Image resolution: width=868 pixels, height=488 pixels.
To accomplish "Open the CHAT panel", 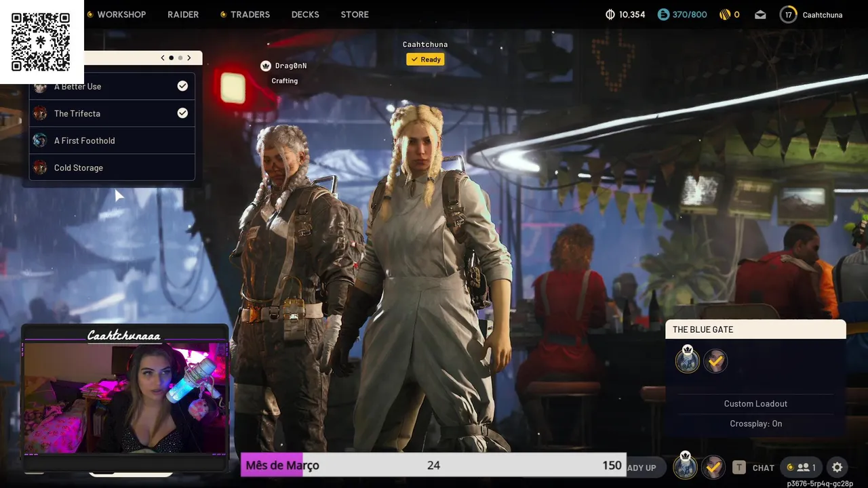I will click(764, 468).
